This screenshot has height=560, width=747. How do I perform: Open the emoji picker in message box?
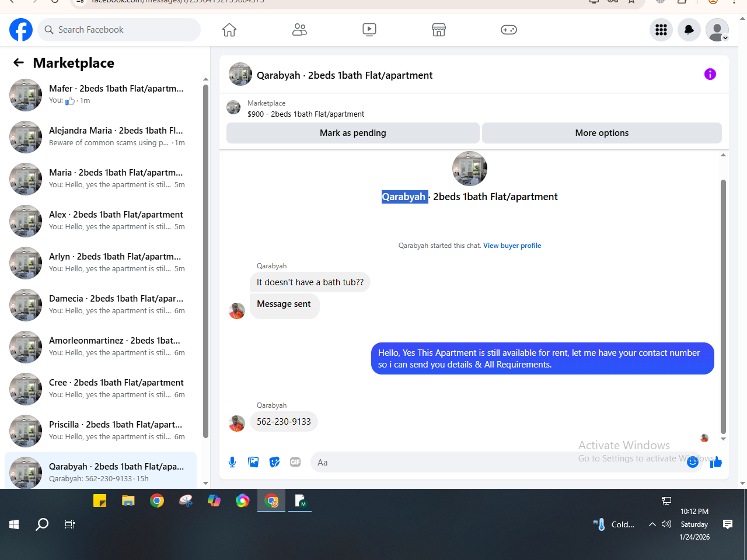point(693,462)
